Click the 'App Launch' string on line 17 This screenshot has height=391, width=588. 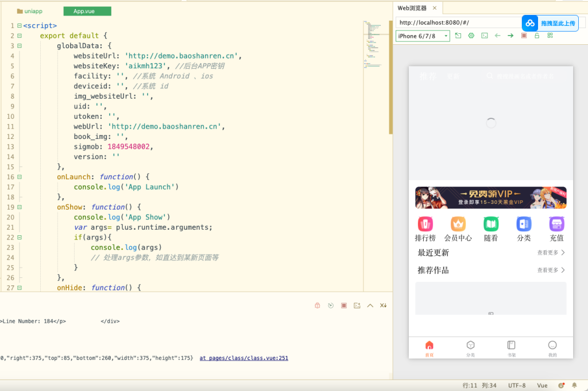(x=149, y=187)
